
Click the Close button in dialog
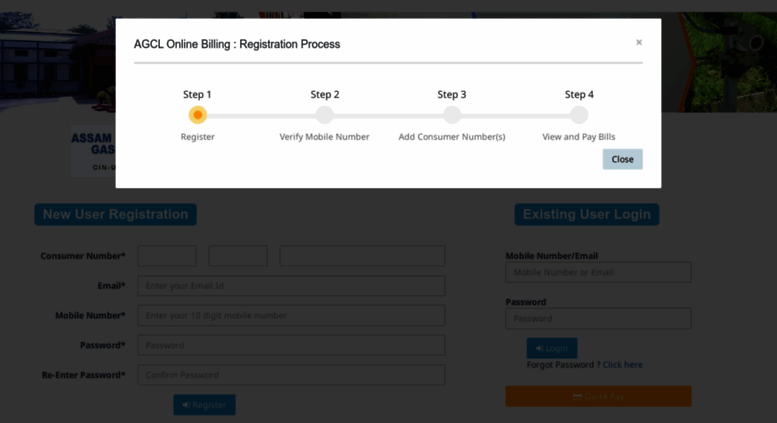pos(622,159)
